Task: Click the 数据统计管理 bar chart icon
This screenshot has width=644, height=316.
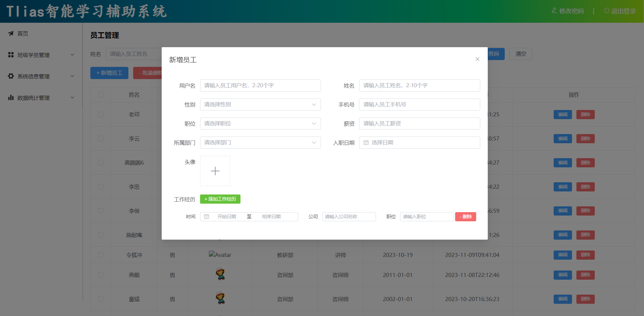Action: coord(11,97)
